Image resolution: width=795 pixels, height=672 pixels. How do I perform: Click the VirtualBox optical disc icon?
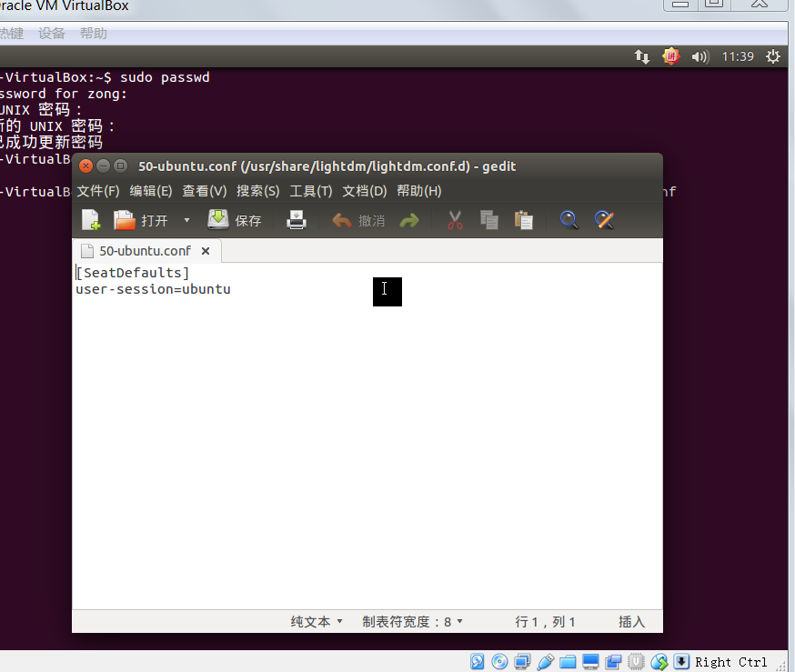click(x=499, y=661)
